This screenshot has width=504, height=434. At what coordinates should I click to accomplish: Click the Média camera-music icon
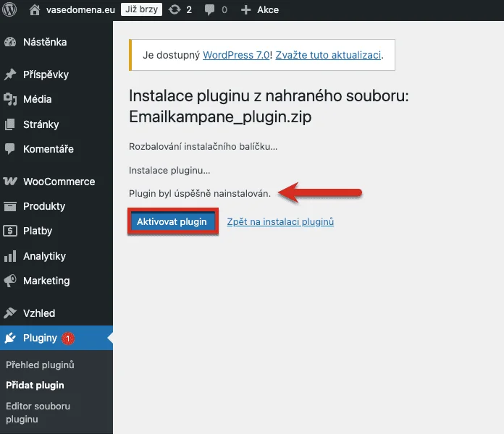(x=10, y=99)
